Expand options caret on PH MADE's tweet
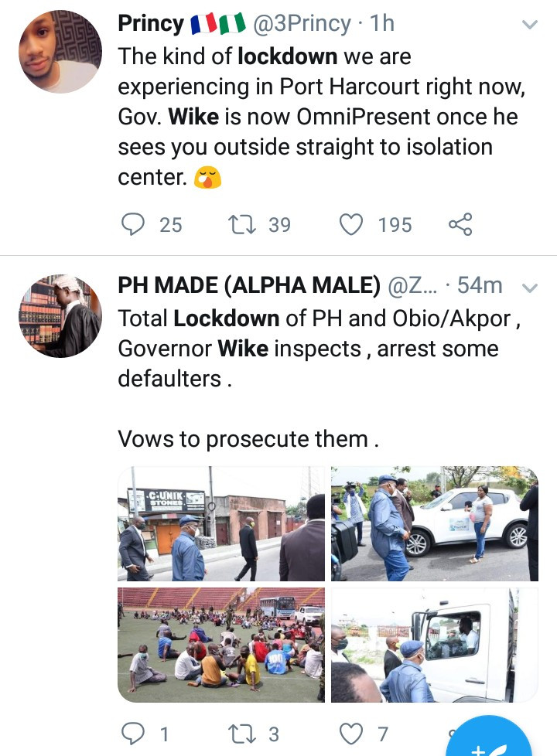Screen dimensions: 557x756 point(530,288)
